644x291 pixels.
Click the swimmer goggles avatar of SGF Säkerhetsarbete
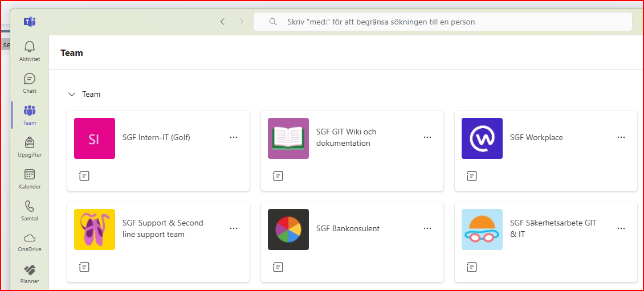point(482,229)
